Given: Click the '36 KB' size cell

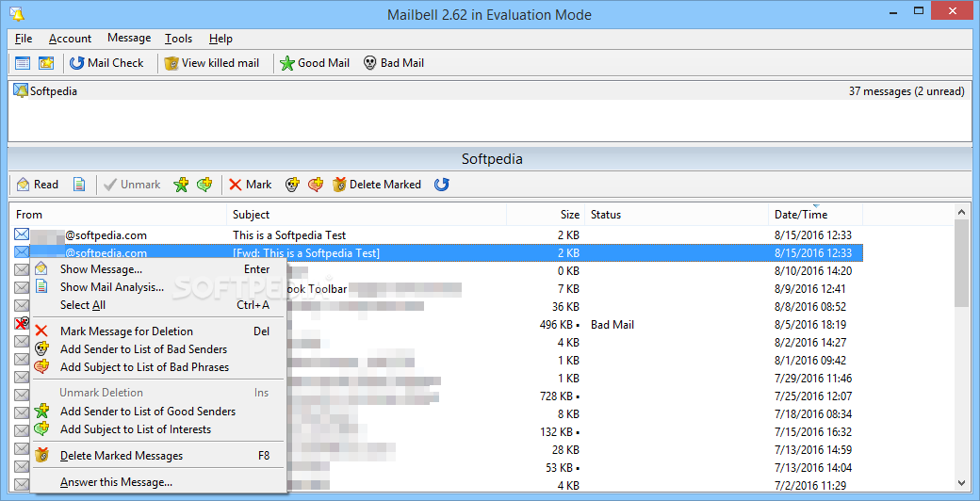Looking at the screenshot, I should point(566,307).
